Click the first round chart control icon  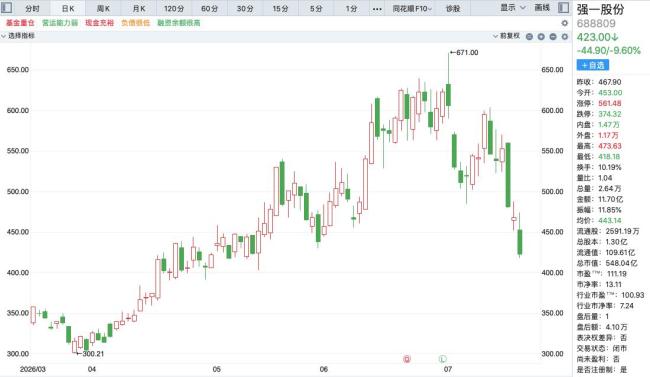[x=529, y=36]
